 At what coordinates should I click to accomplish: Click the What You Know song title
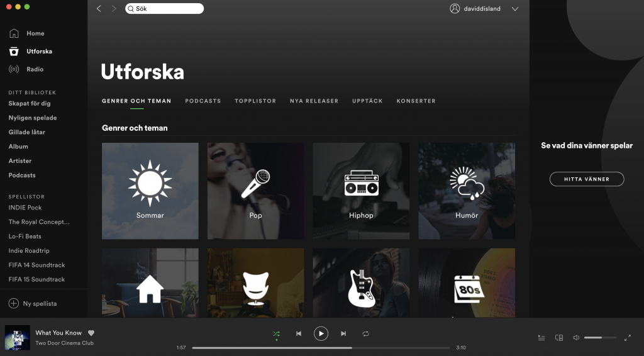(58, 333)
